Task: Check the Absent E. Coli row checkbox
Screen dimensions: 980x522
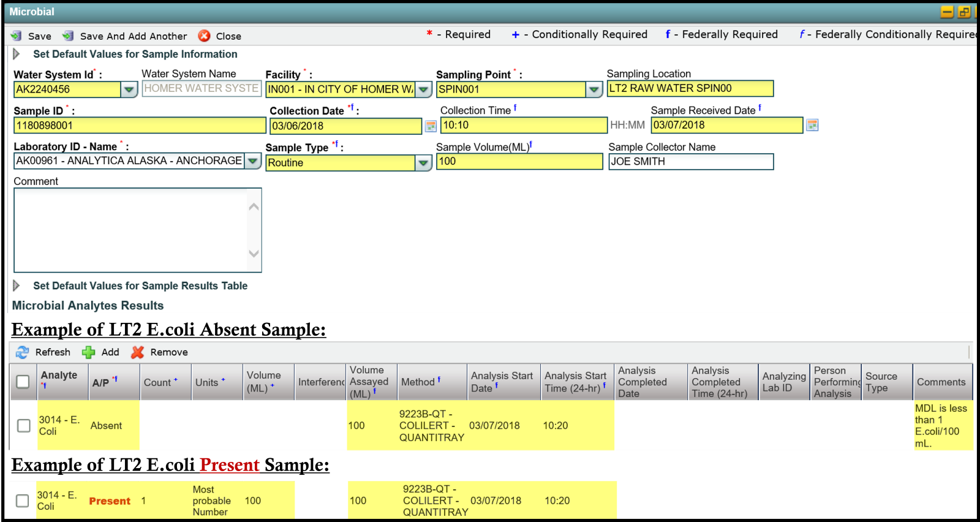Action: (24, 425)
